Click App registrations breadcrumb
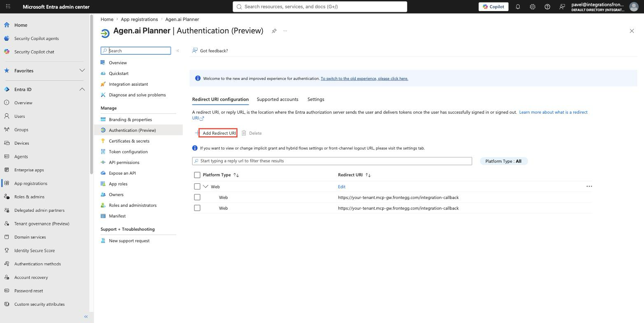The height and width of the screenshot is (323, 644). (139, 19)
